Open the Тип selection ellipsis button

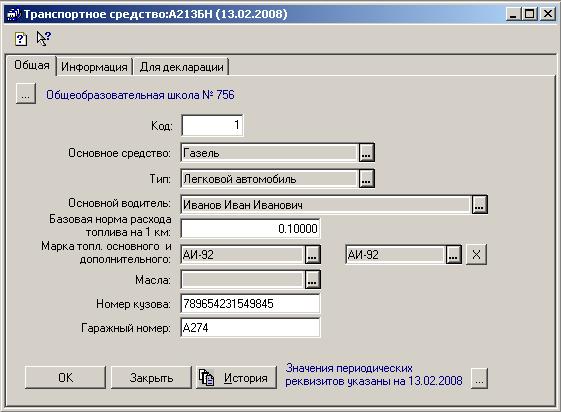click(366, 178)
